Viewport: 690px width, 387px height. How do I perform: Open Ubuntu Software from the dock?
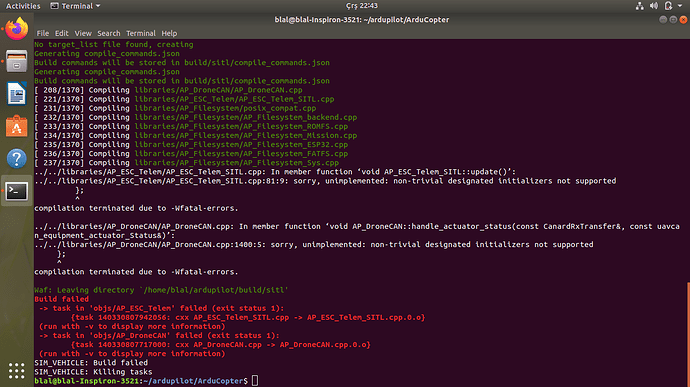[x=16, y=126]
